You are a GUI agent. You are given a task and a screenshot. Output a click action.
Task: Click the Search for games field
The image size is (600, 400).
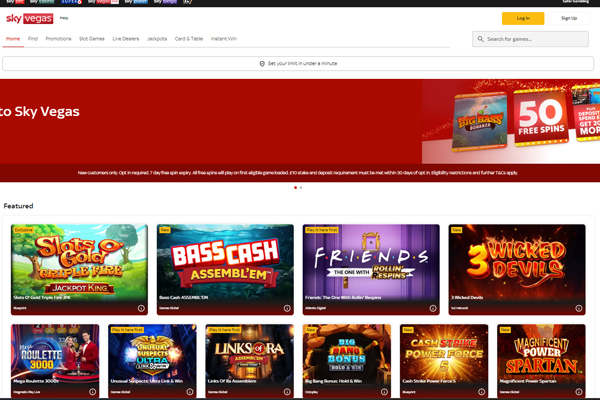(x=530, y=39)
